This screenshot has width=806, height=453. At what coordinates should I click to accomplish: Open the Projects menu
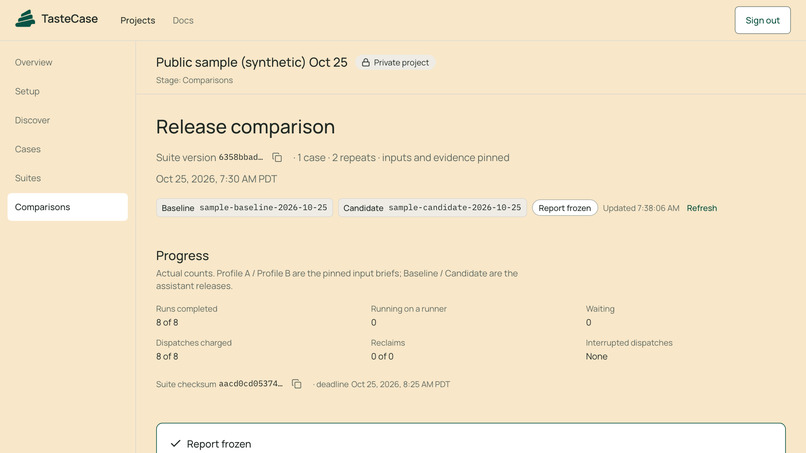coord(138,20)
